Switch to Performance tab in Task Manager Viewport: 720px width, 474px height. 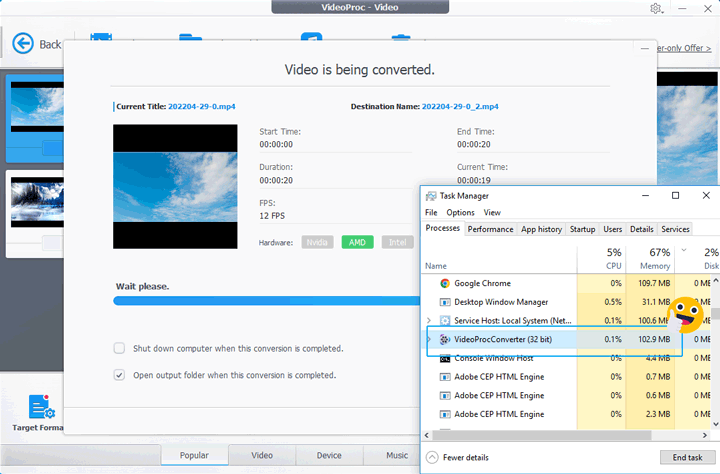coord(490,229)
